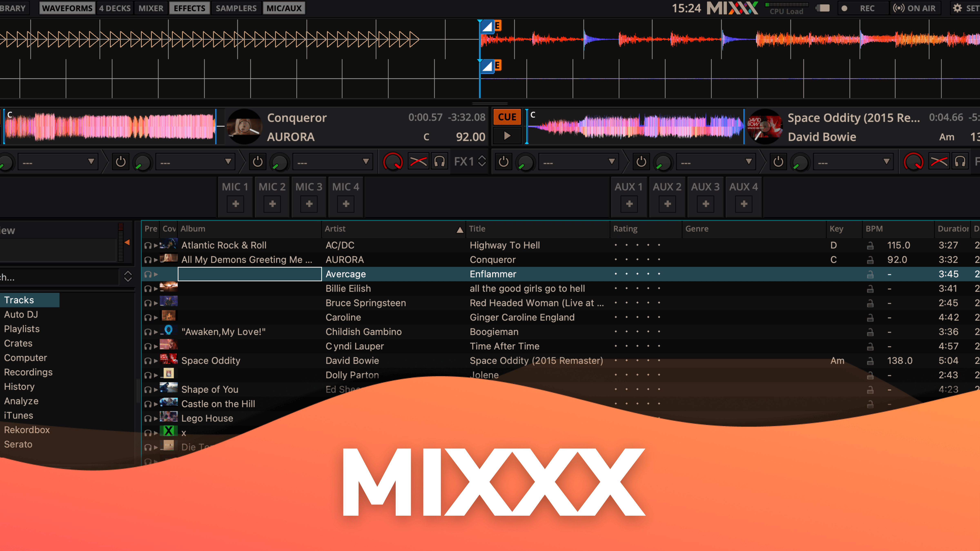The image size is (980, 551).
Task: Enable headphone cue on the right deck
Action: [960, 162]
